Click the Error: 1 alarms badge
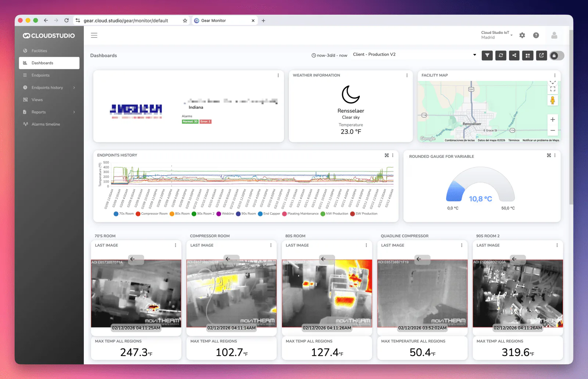588x379 pixels. pyautogui.click(x=205, y=122)
